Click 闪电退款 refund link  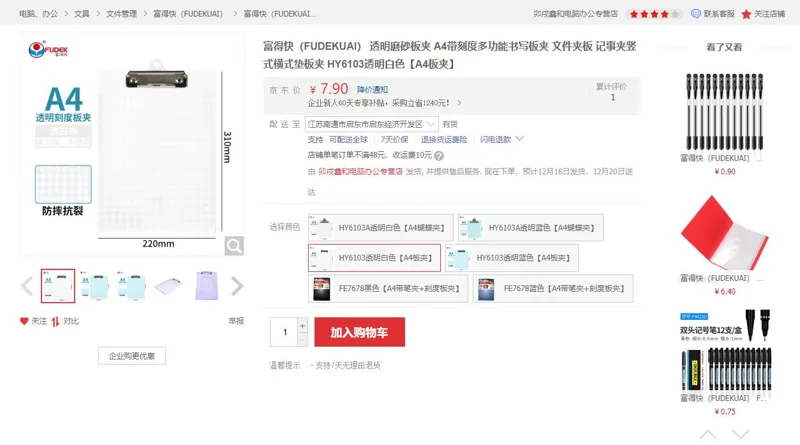pos(495,139)
